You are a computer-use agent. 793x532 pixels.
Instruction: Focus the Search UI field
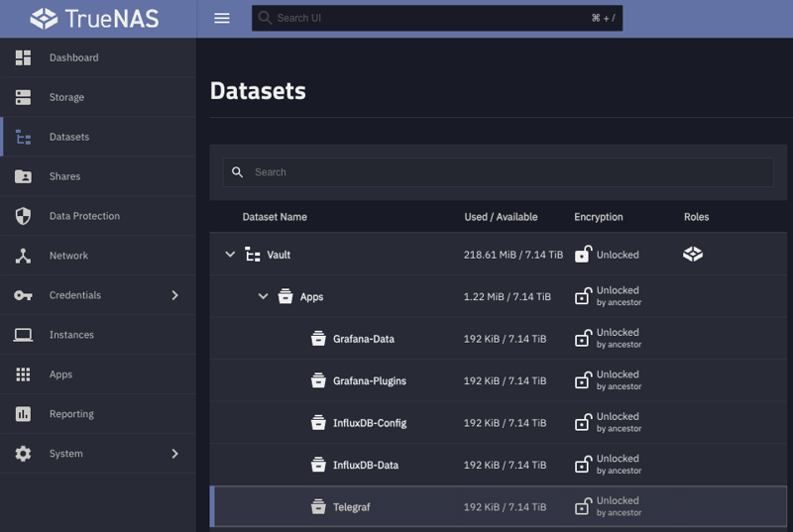tap(437, 18)
